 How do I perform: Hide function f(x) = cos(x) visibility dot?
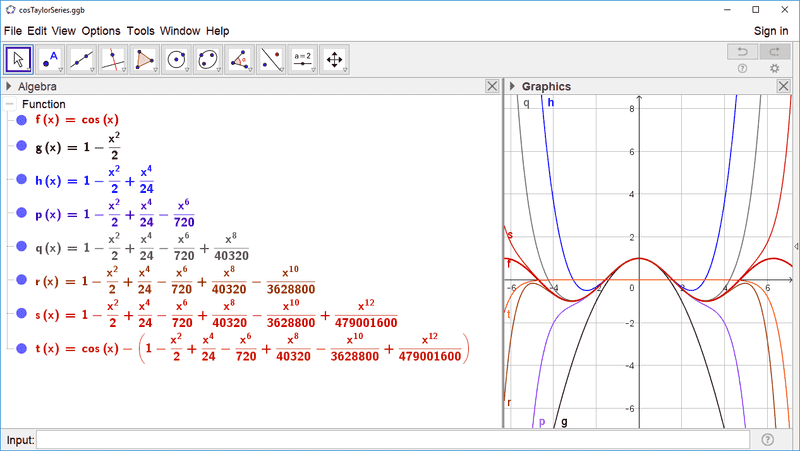click(x=21, y=120)
